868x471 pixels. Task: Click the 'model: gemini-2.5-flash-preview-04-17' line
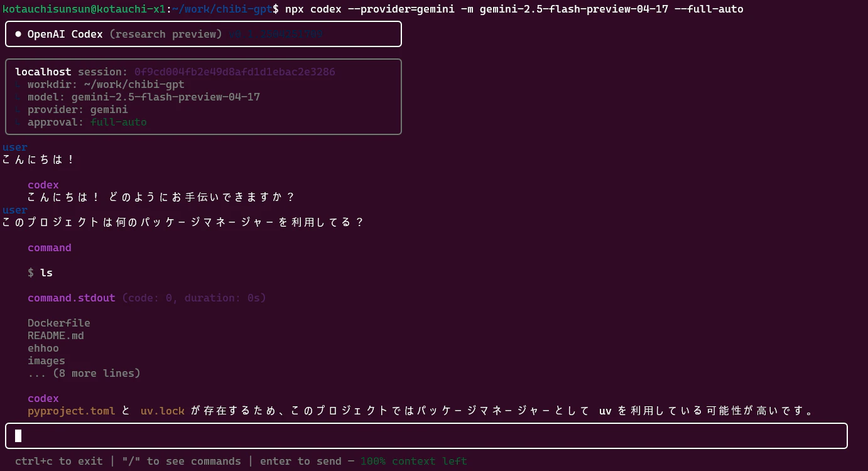(144, 97)
